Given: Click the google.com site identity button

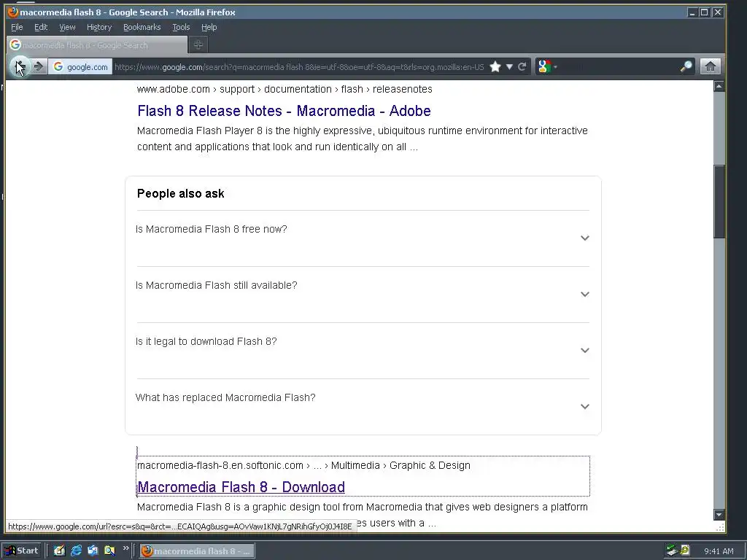Looking at the screenshot, I should click(x=80, y=66).
